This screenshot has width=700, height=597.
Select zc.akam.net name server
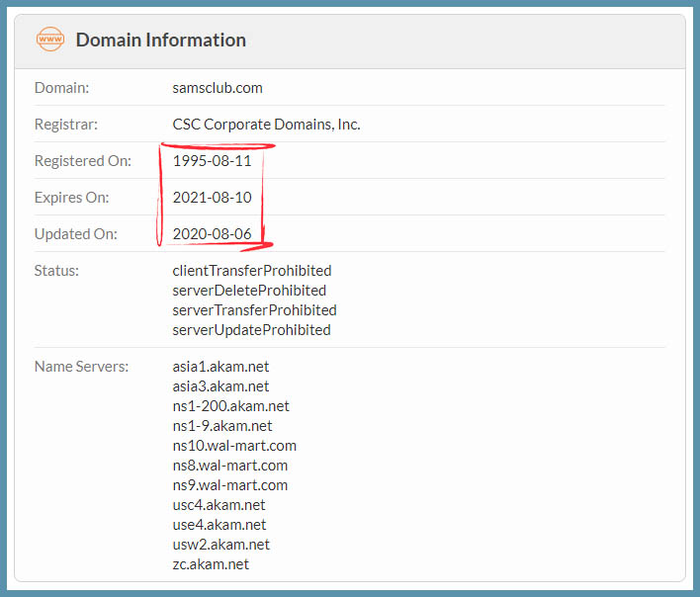pyautogui.click(x=211, y=564)
